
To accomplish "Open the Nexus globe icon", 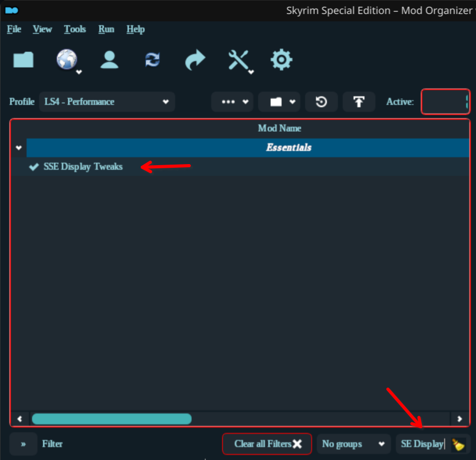I will pyautogui.click(x=67, y=59).
